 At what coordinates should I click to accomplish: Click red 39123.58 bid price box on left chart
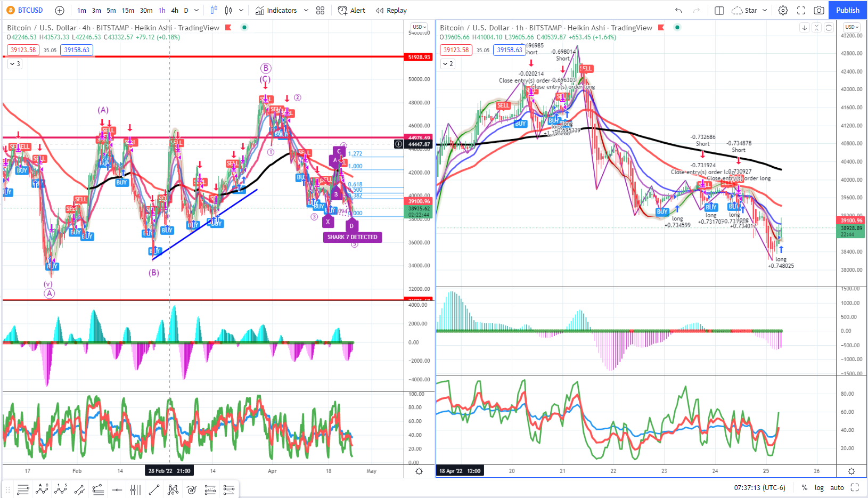tap(23, 50)
